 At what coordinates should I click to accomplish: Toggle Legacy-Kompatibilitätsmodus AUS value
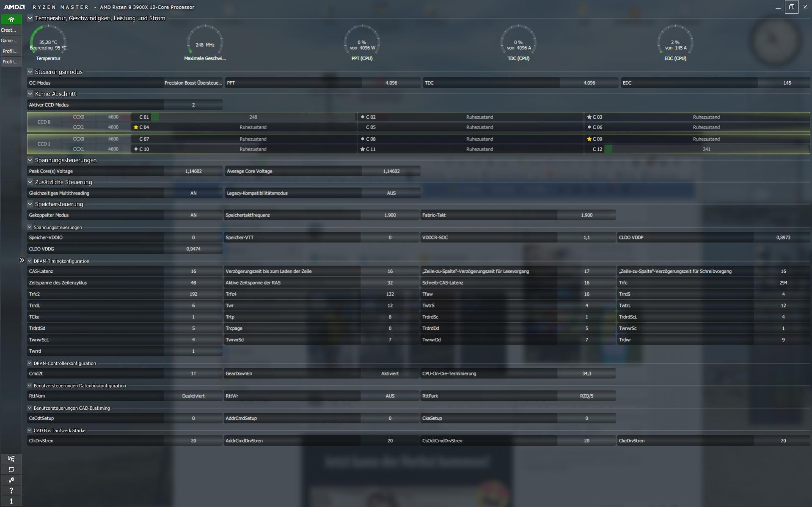coord(391,193)
